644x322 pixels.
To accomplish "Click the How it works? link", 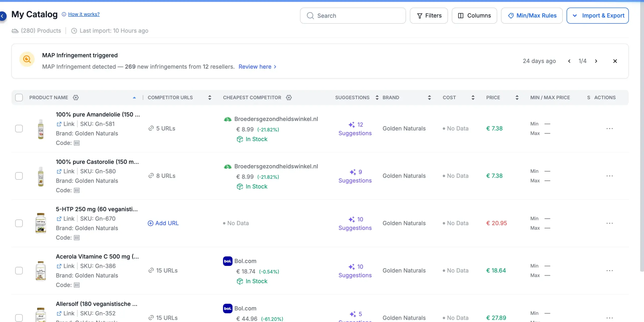I will (84, 14).
